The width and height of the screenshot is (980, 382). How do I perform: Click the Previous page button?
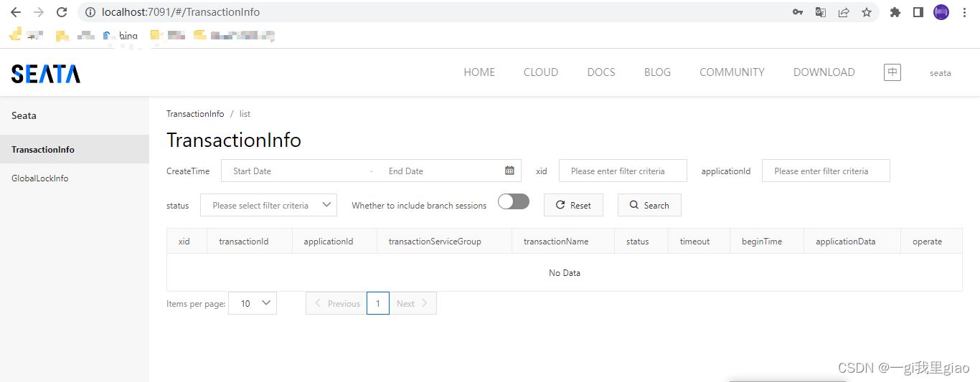(336, 303)
